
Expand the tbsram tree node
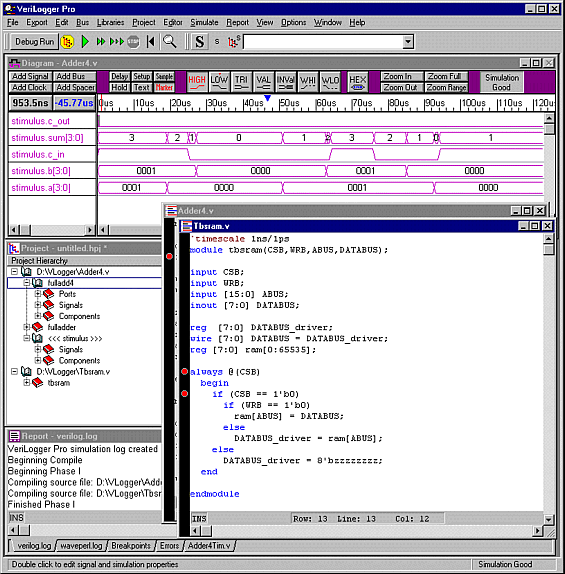pyautogui.click(x=26, y=383)
